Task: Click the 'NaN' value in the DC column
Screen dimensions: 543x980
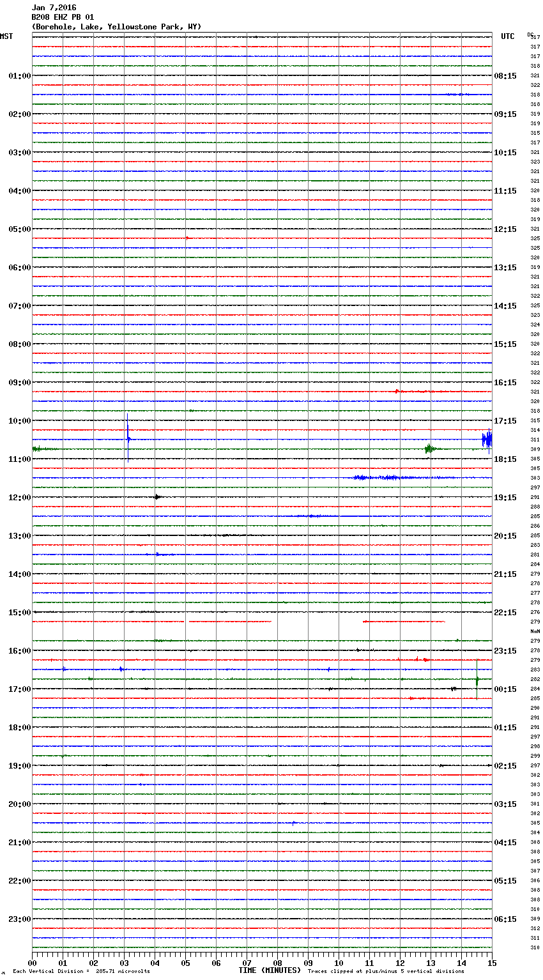Action: [535, 631]
